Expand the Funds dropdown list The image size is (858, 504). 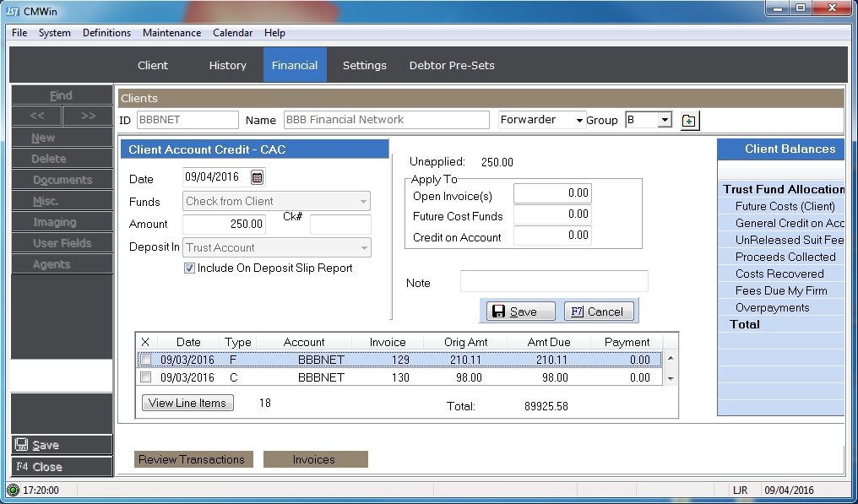pyautogui.click(x=363, y=202)
